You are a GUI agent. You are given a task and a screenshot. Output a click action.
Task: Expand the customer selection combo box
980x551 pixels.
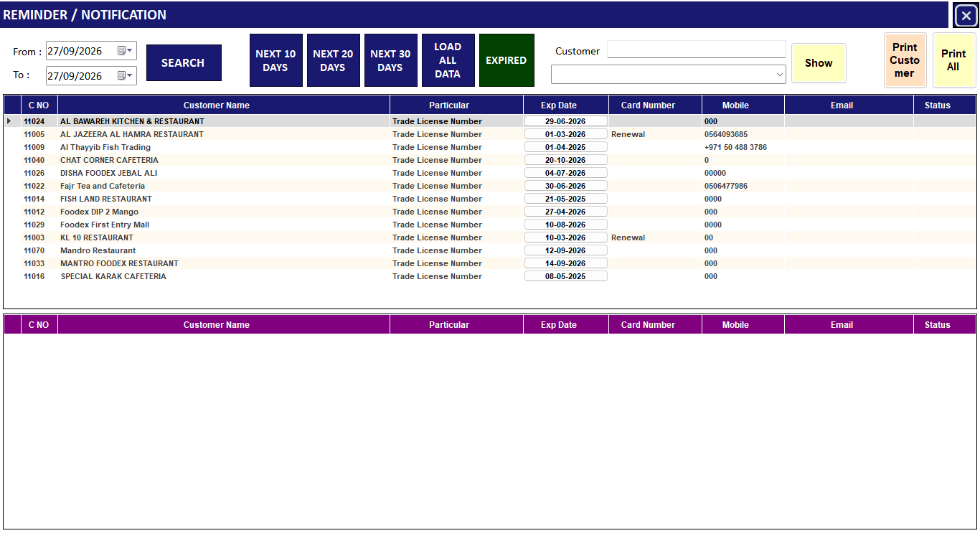coord(780,74)
